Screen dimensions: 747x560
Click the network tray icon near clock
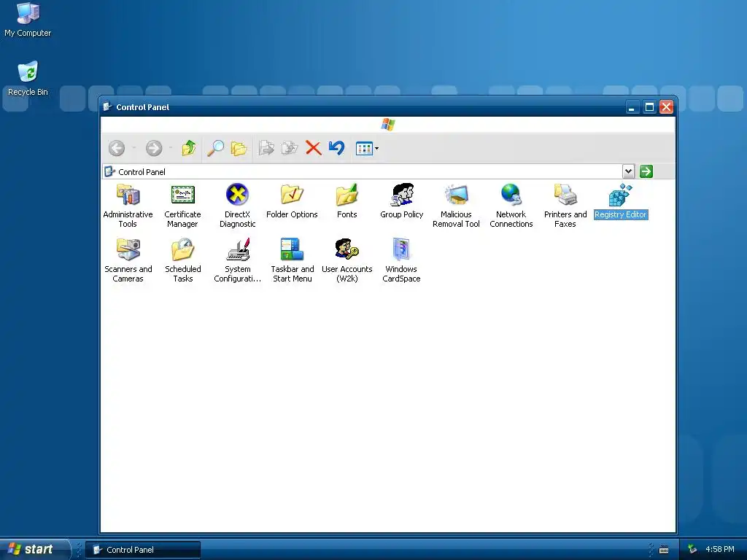coord(692,550)
